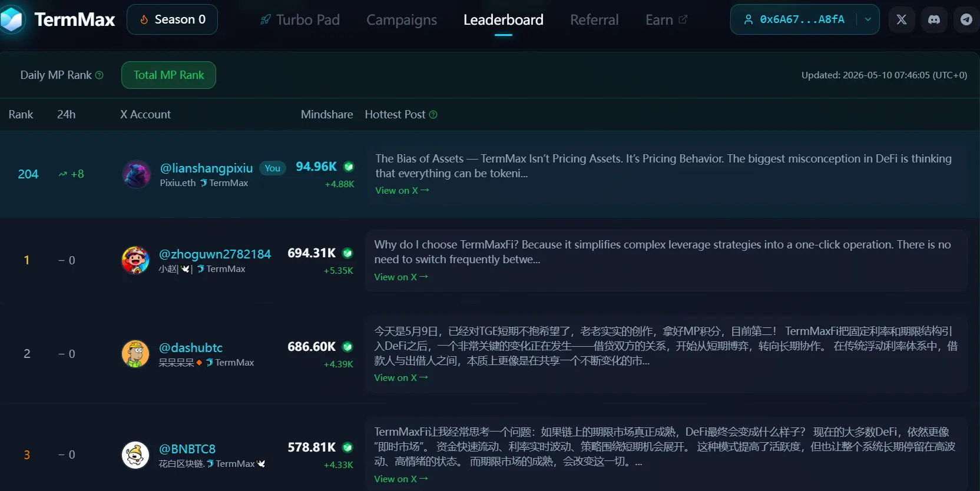
Task: Switch to Daily MP Rank tab
Action: point(56,75)
